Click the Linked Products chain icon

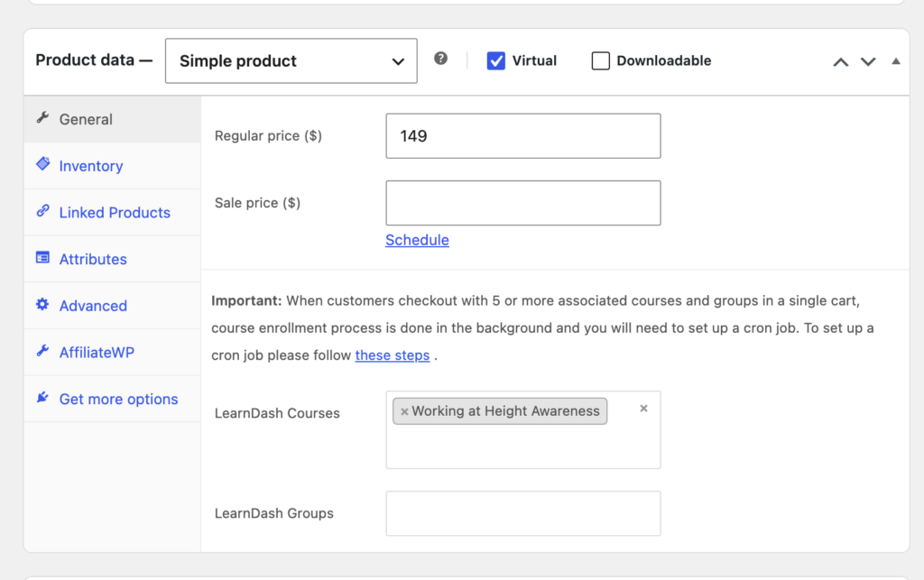click(42, 211)
